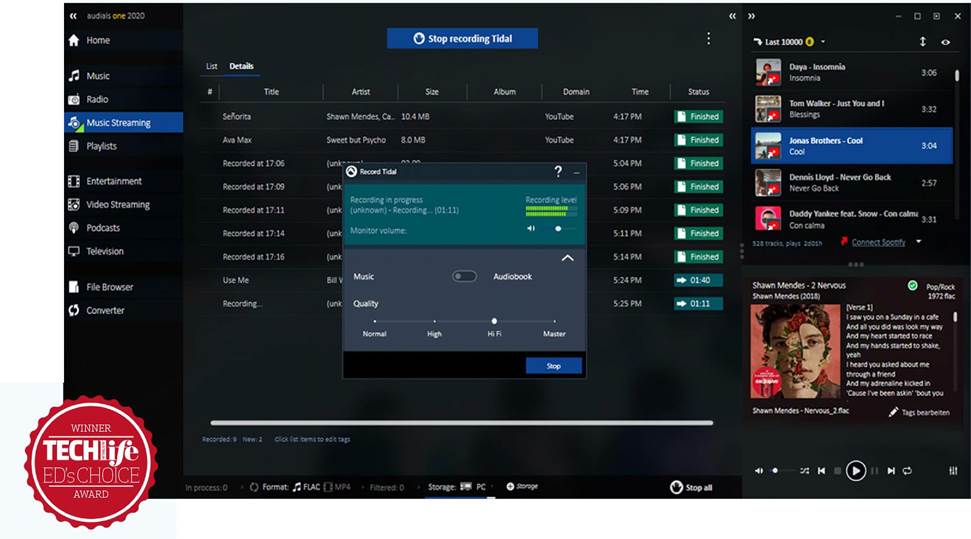Select Daddy Yankee - Con calma track

pos(852,219)
